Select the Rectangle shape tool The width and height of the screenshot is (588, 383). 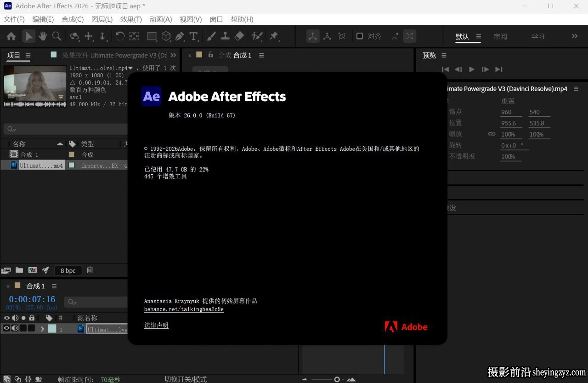152,36
